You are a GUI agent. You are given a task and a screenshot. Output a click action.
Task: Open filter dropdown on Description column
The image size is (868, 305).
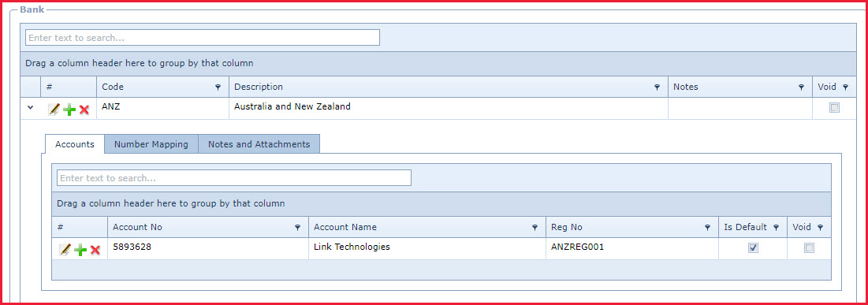(657, 87)
